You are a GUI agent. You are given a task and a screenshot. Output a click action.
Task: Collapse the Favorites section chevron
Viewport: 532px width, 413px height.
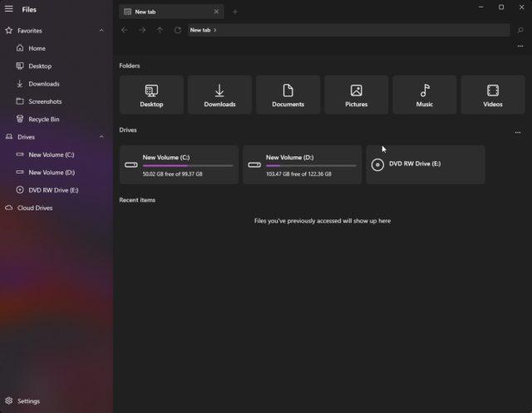tap(101, 31)
